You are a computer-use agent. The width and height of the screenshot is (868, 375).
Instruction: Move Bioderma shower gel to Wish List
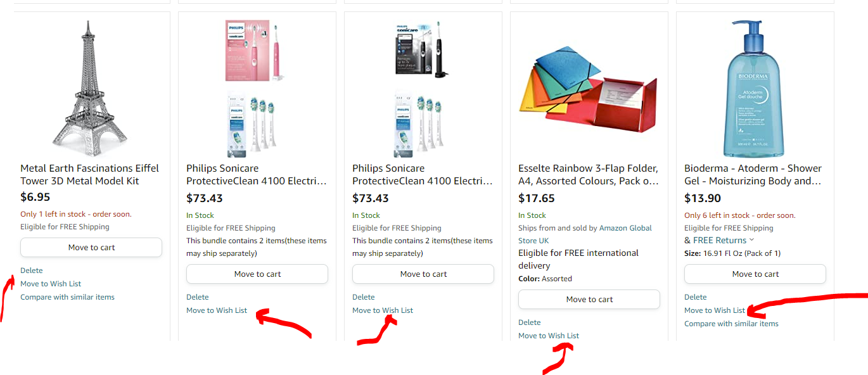tap(715, 310)
